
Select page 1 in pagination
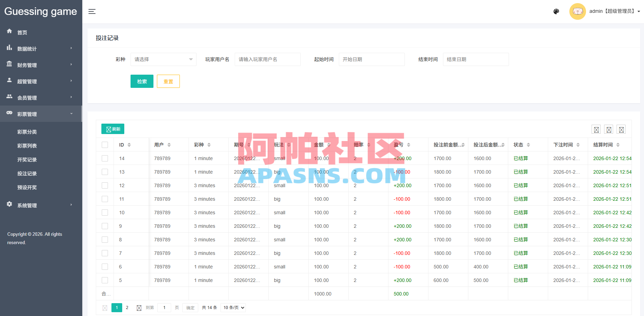coord(117,308)
